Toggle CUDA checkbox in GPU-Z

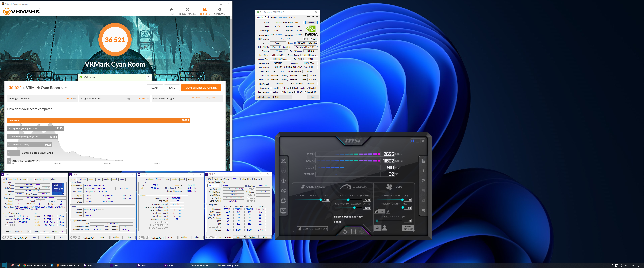tap(282, 88)
